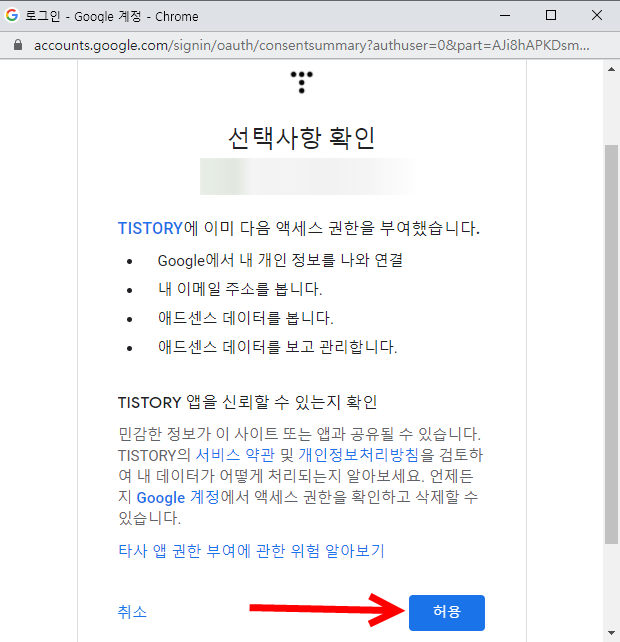Open the Google 계정 account link

[178, 497]
